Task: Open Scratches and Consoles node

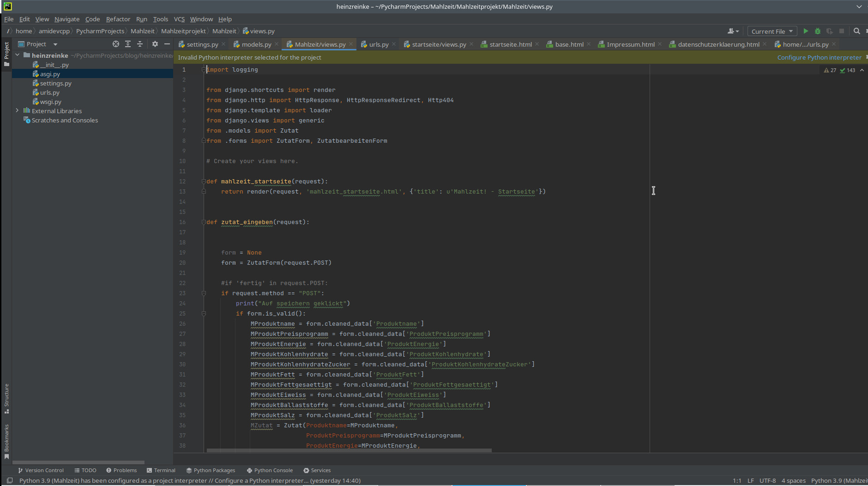Action: tap(65, 120)
